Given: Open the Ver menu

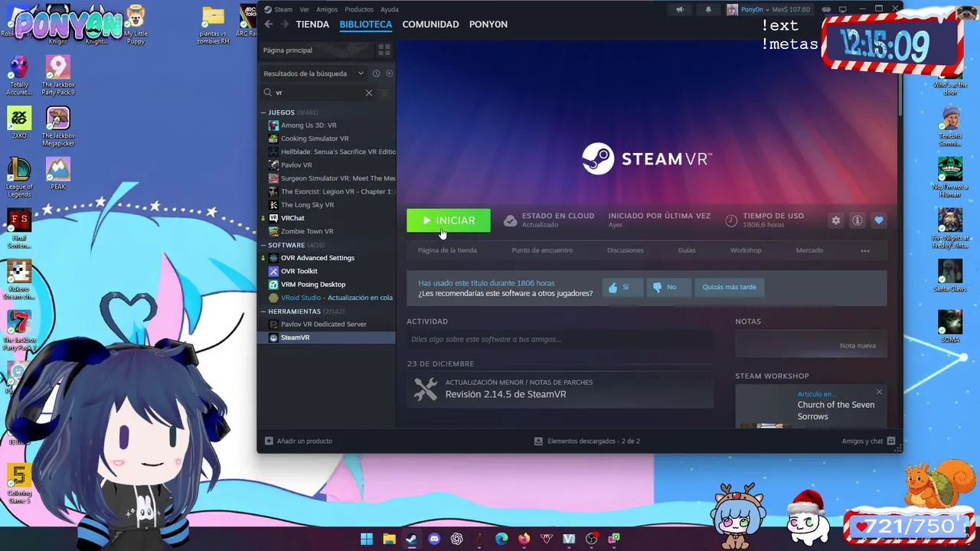Looking at the screenshot, I should tap(304, 9).
